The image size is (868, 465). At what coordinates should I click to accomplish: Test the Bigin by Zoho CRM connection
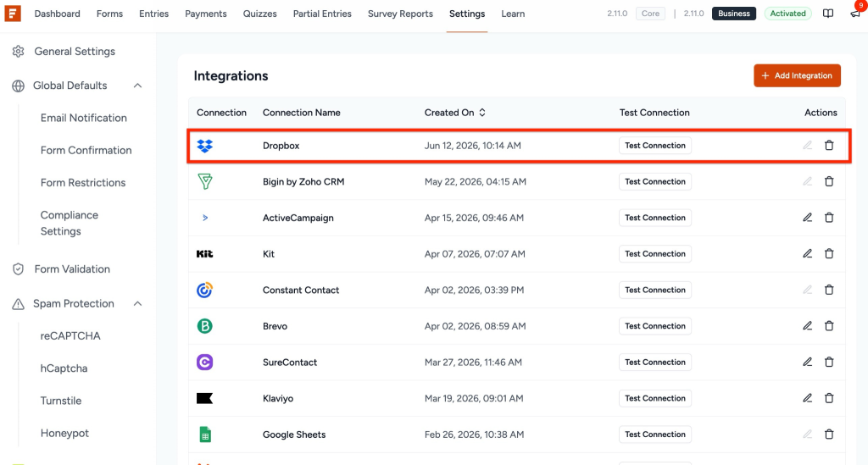click(x=655, y=181)
